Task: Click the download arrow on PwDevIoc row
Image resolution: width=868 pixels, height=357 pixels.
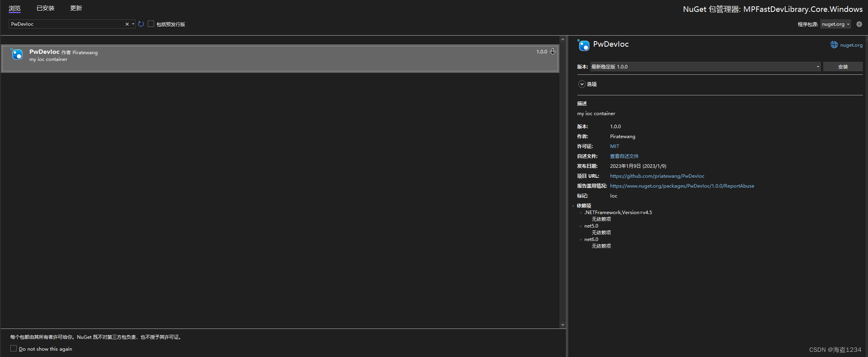Action: click(553, 51)
